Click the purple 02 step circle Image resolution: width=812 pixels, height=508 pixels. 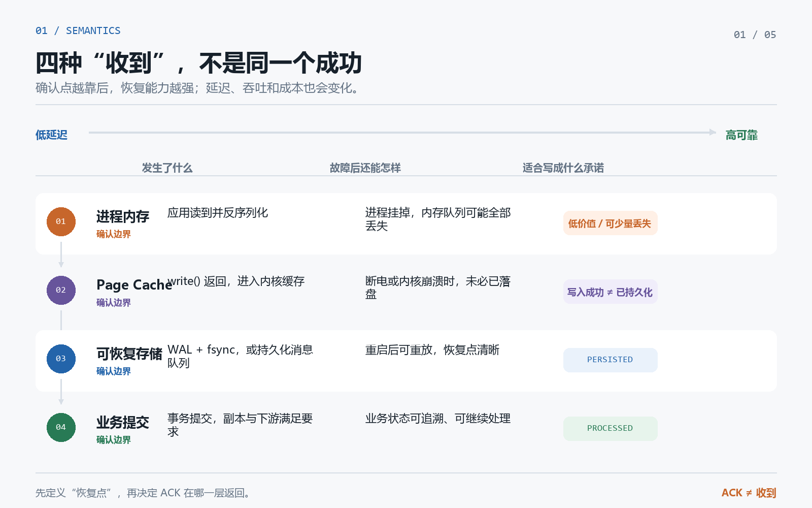click(61, 290)
